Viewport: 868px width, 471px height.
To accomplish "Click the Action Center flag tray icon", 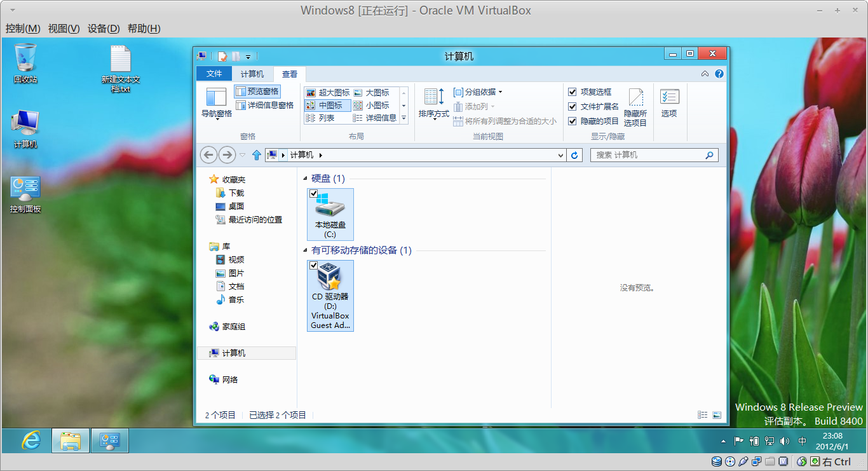I will point(739,440).
